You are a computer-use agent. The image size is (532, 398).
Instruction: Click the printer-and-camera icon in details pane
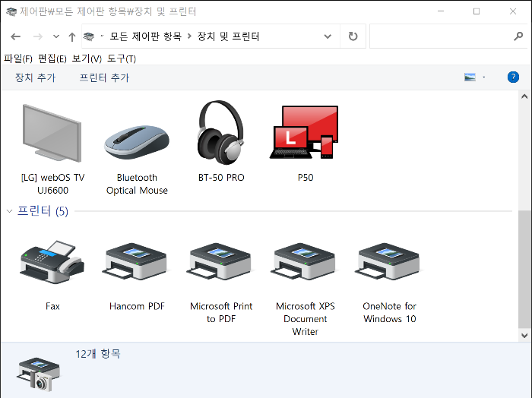(38, 374)
